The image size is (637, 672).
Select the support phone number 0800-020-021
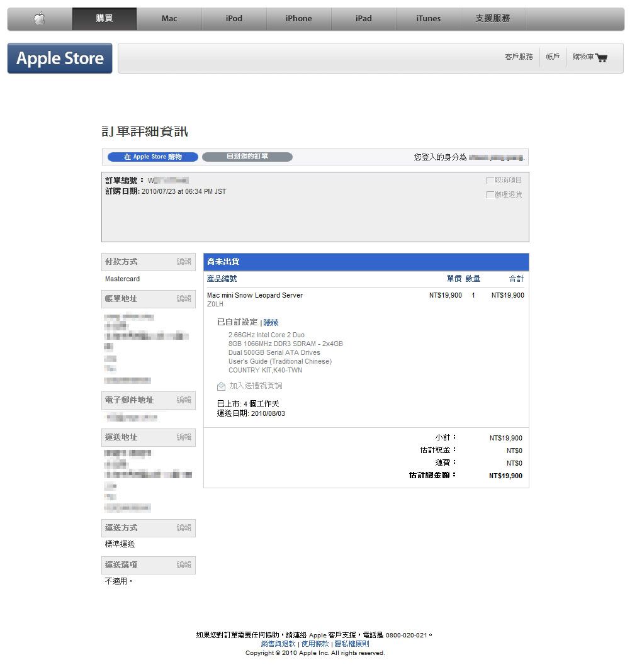[x=407, y=635]
